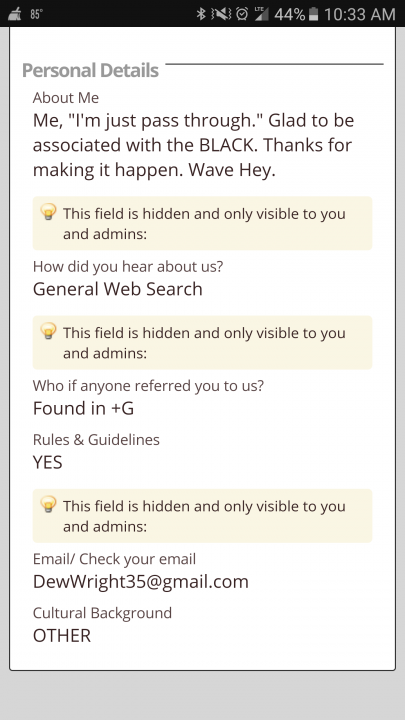Screen dimensions: 405x720
Task: Select the About Me paragraph text
Action: 193,145
